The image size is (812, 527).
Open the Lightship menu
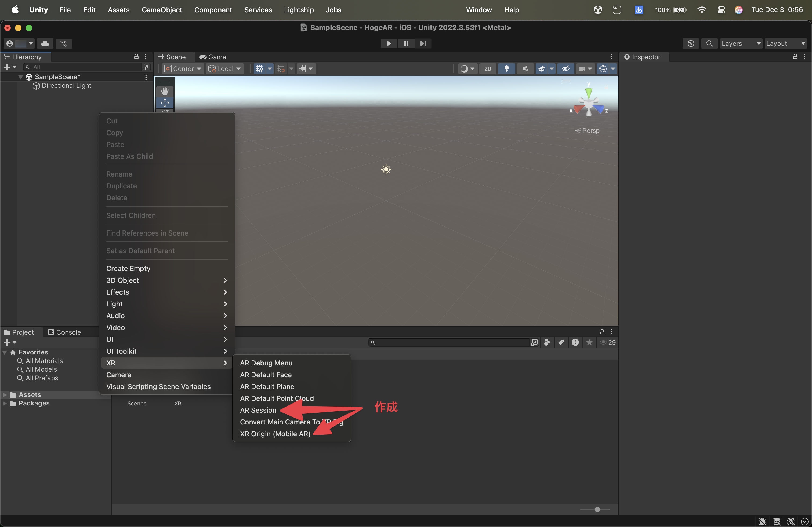[x=299, y=10]
